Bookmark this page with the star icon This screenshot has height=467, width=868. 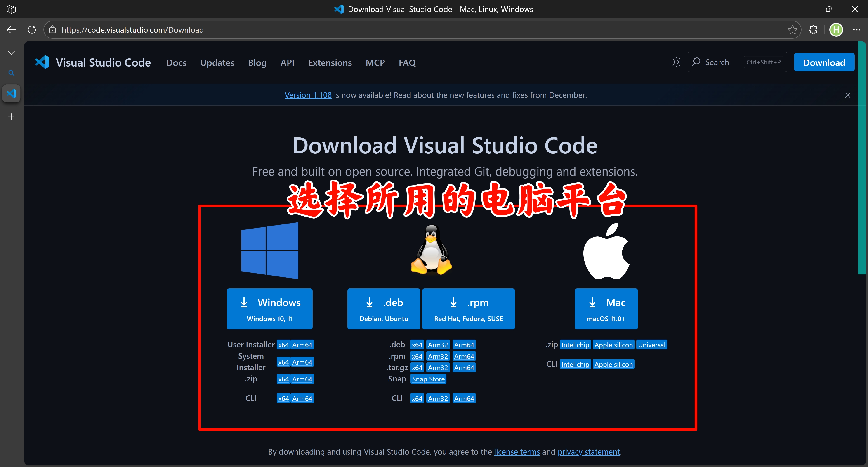(793, 30)
